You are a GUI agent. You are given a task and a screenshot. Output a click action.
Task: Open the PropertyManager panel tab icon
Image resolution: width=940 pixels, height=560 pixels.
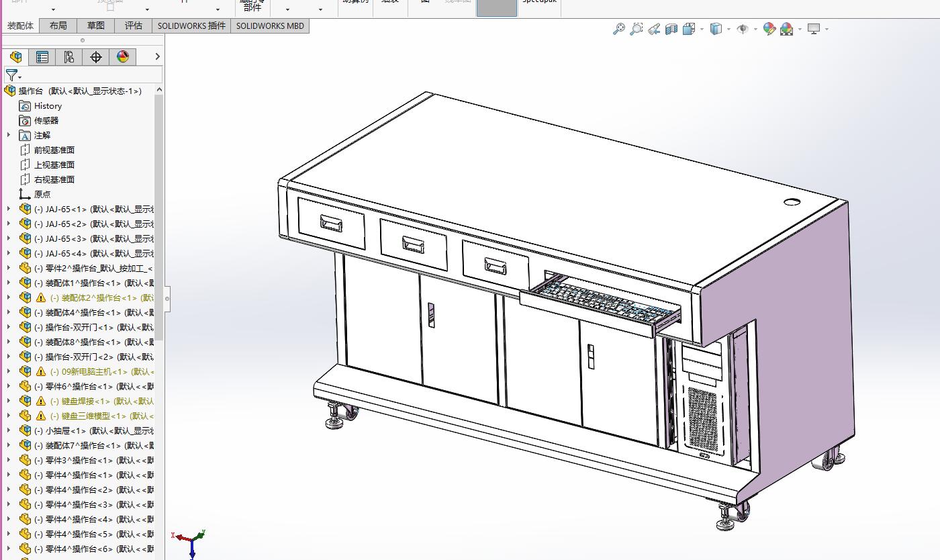tap(42, 57)
